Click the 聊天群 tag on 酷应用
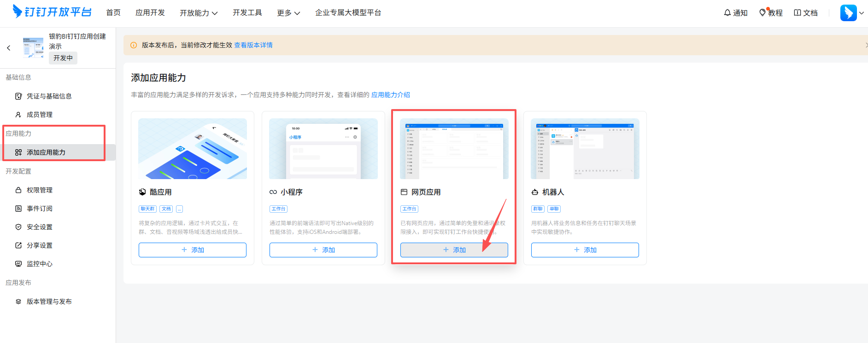This screenshot has height=343, width=868. point(148,209)
